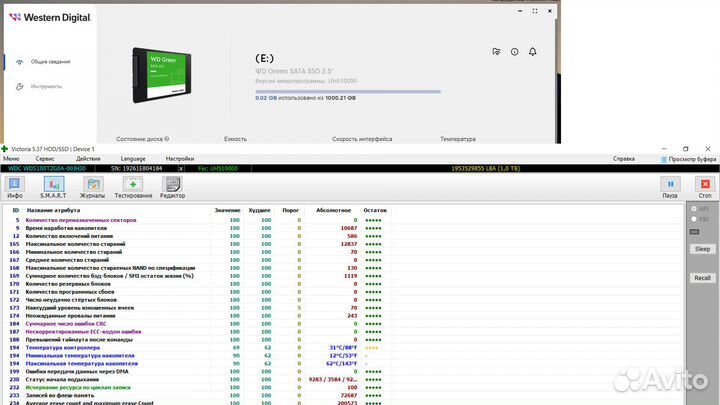Click the Абсолютное column header
This screenshot has height=405, width=720.
coord(333,210)
